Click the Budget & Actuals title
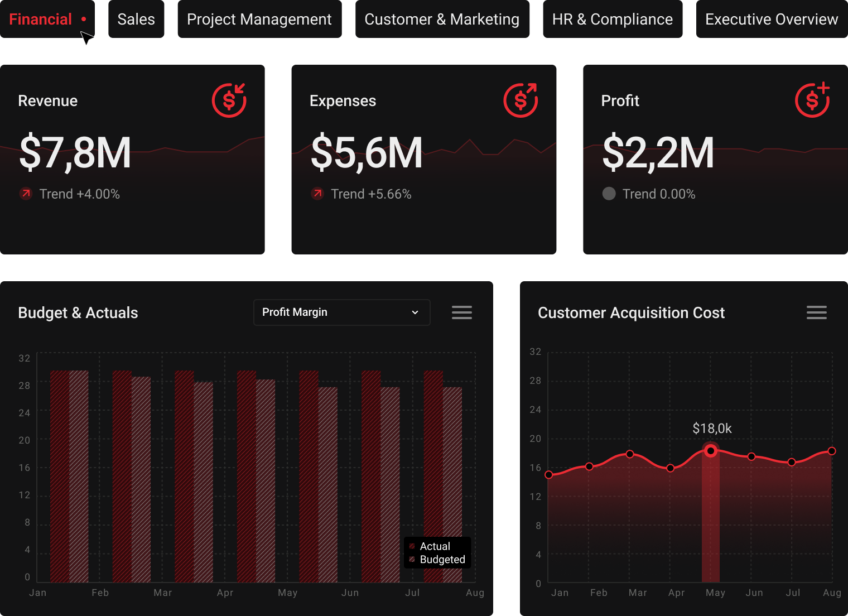The image size is (848, 616). (78, 313)
